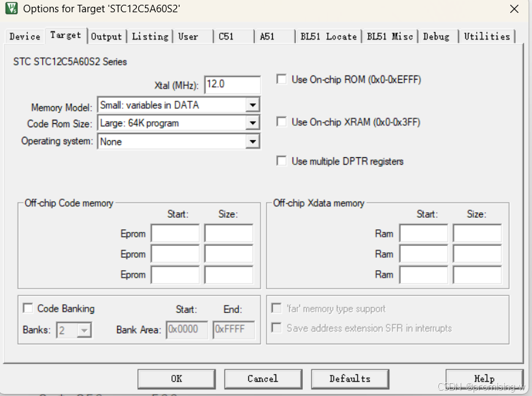Click the Bank Area Start field
This screenshot has height=396, width=532.
187,329
